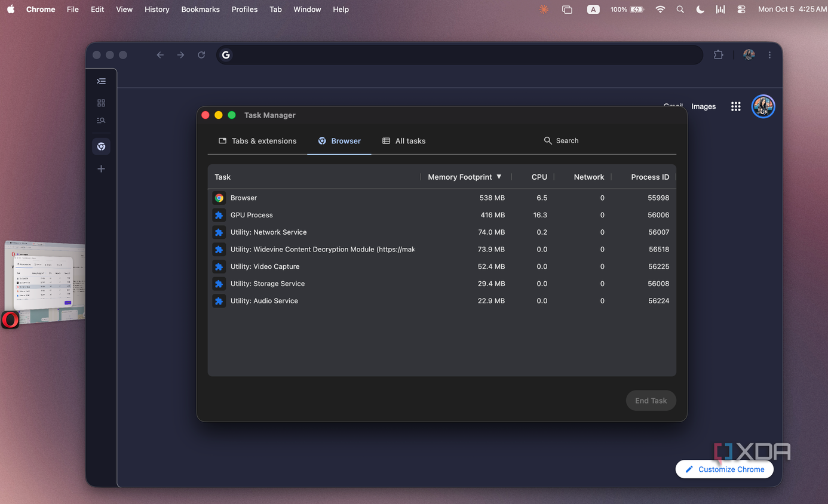
Task: Click the extensions puzzle icon in toolbar
Action: pyautogui.click(x=718, y=55)
